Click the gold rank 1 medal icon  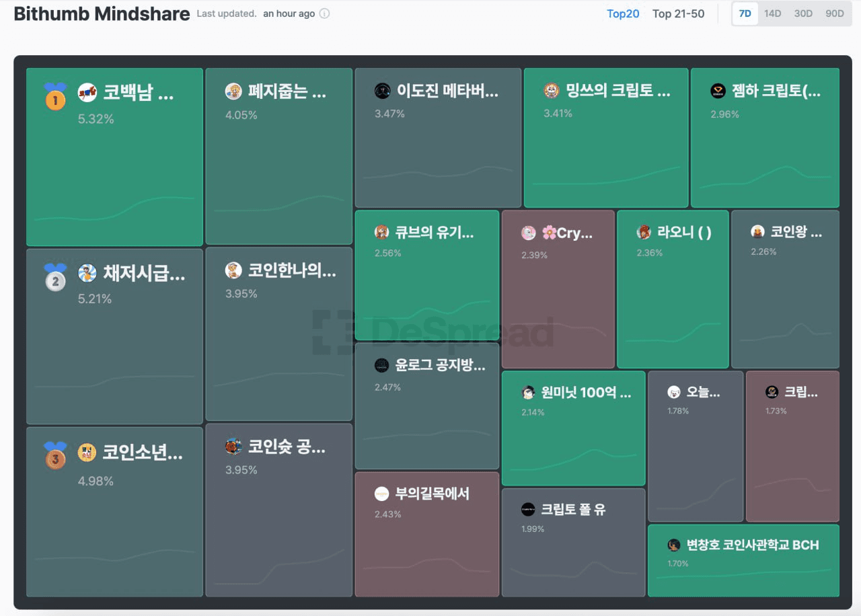click(55, 96)
